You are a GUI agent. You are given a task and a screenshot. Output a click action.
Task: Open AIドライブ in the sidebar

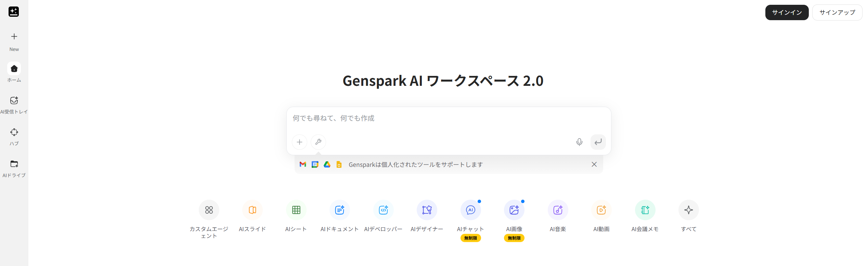(14, 164)
